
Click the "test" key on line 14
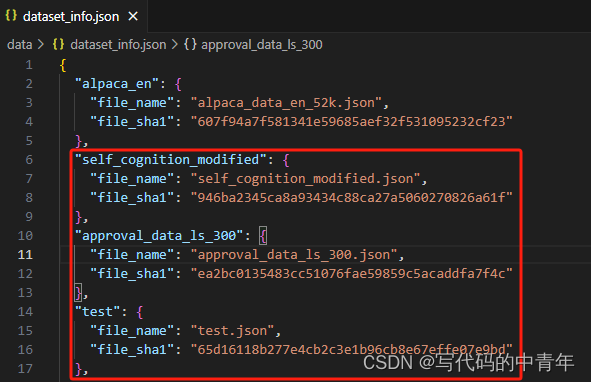[x=97, y=311]
